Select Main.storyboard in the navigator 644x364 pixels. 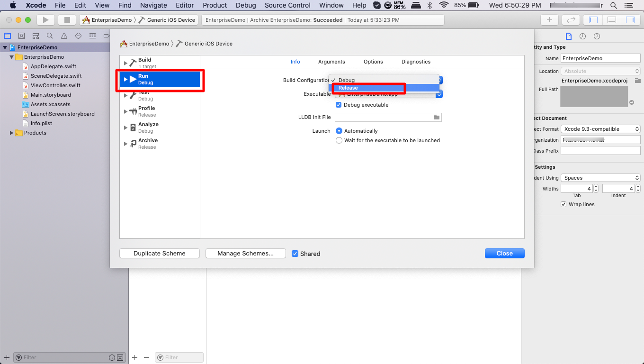[51, 95]
